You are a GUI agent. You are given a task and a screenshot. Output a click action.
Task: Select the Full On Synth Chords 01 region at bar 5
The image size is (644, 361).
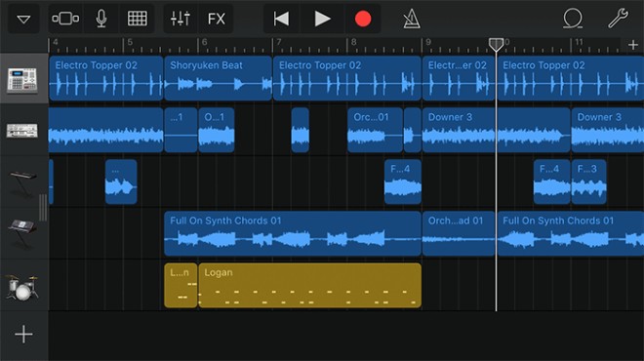pyautogui.click(x=293, y=234)
